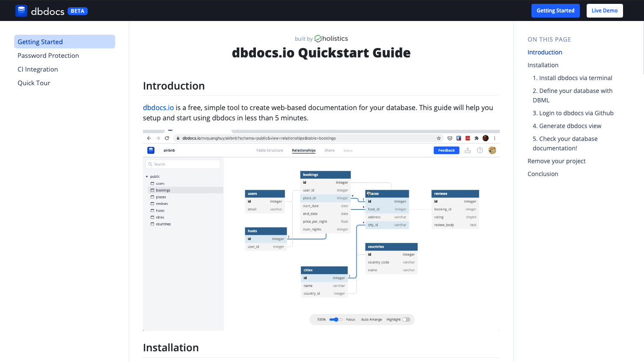
Task: Jump to Introduction in On This Page
Action: pos(545,52)
